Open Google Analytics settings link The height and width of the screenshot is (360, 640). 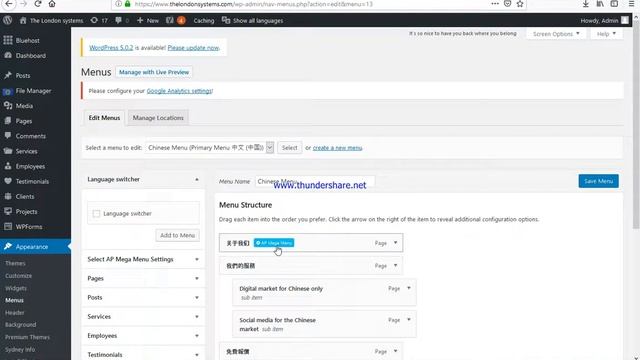click(179, 91)
